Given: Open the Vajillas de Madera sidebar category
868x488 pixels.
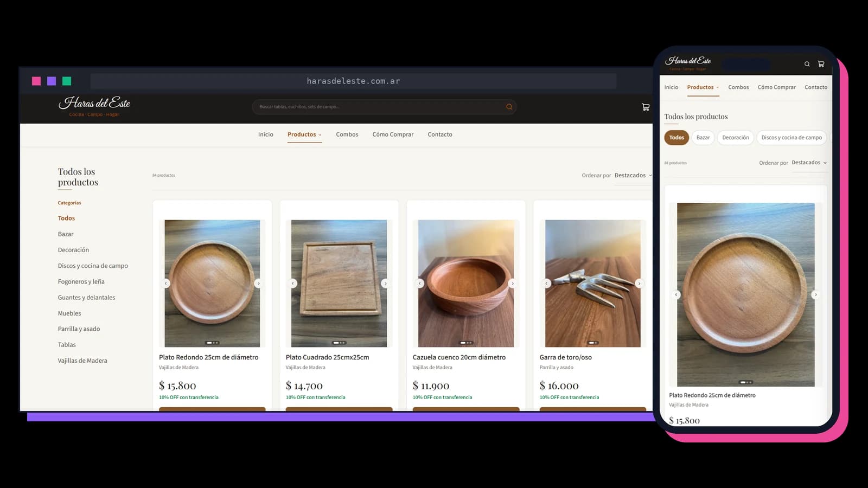Looking at the screenshot, I should 82,361.
